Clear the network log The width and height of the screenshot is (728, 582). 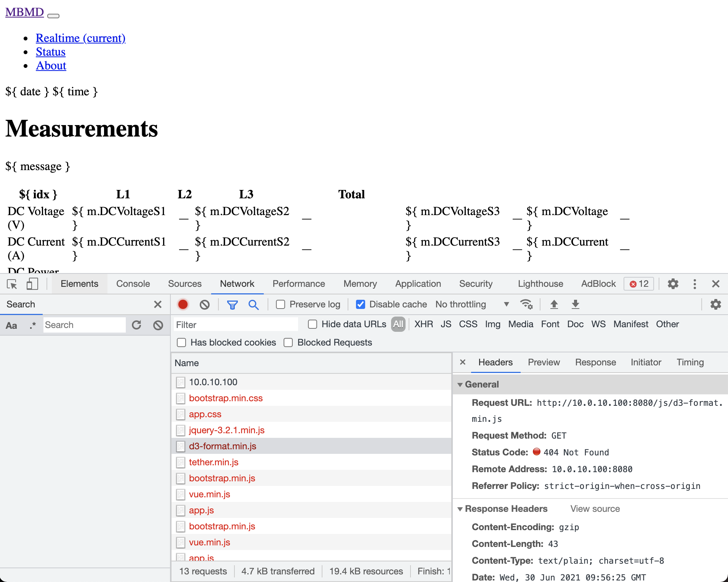click(205, 304)
